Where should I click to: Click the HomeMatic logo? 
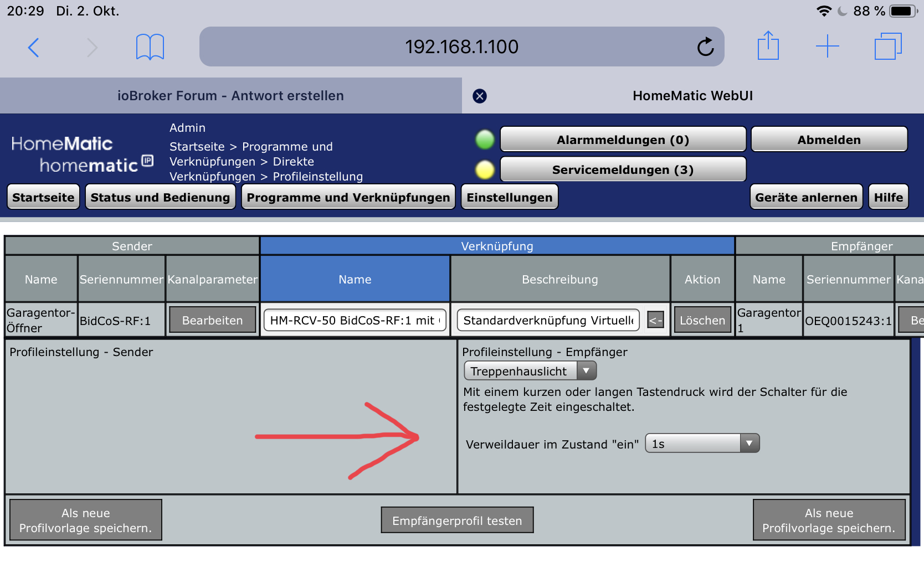[81, 154]
